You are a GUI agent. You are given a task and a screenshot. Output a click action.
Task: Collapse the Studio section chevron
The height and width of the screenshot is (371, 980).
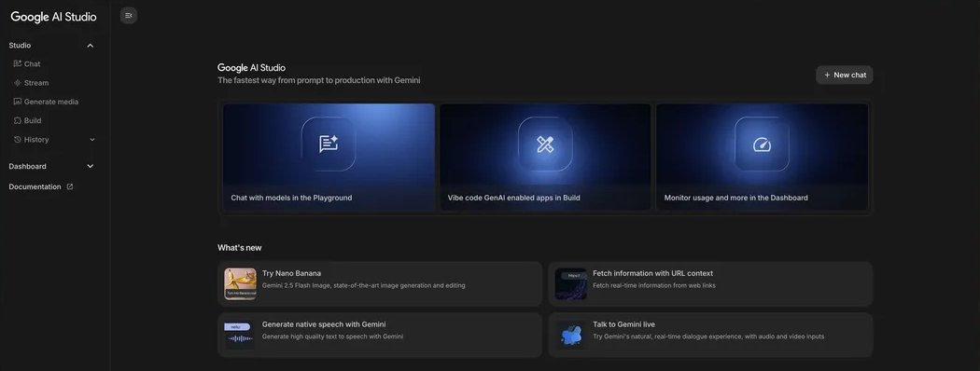(x=90, y=46)
